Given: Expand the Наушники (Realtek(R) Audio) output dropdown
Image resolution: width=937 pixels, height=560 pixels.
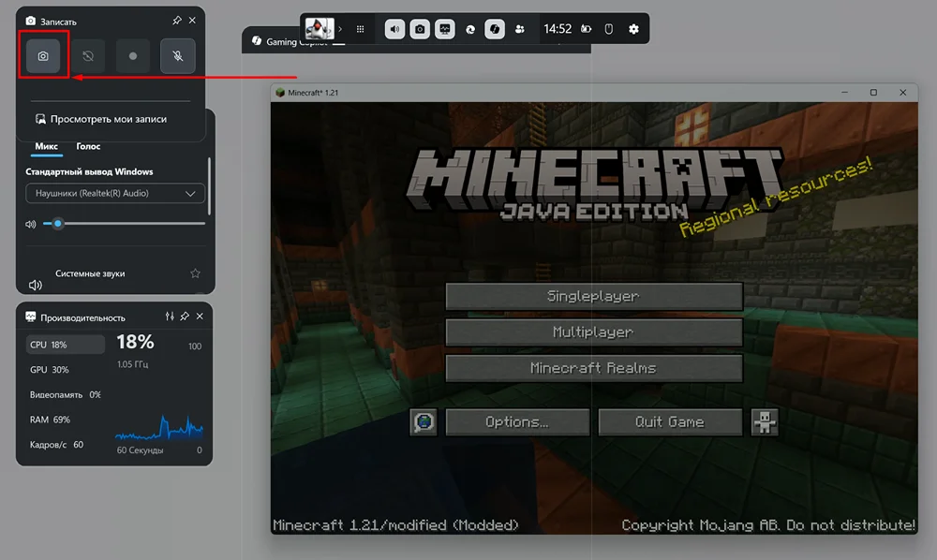Looking at the screenshot, I should point(115,193).
